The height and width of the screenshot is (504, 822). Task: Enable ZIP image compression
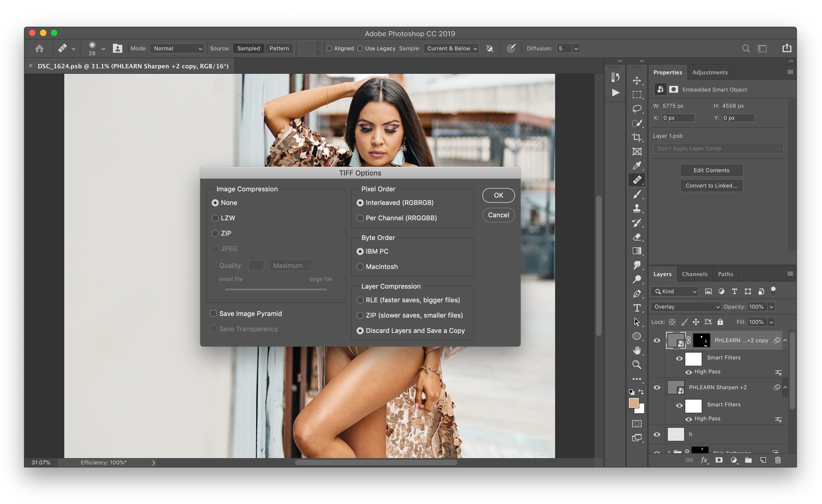click(215, 233)
